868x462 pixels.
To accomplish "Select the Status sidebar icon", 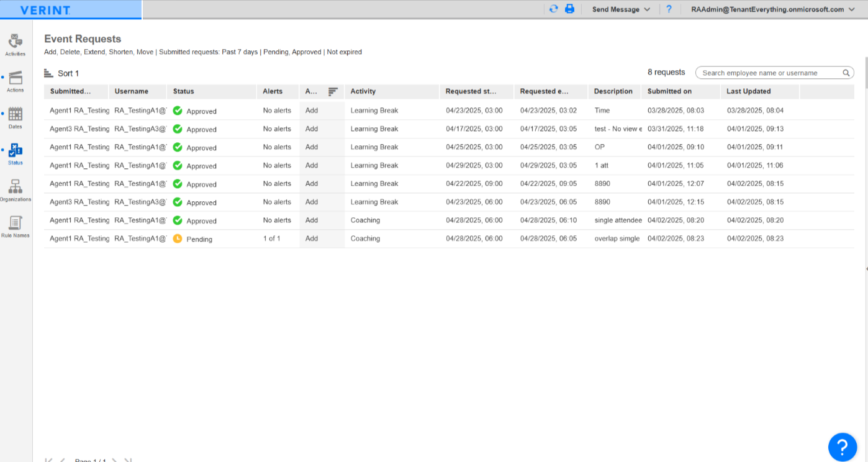I will 15,153.
